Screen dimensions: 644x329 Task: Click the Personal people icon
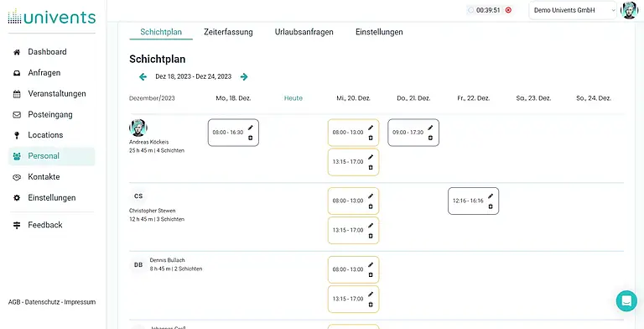(x=17, y=156)
